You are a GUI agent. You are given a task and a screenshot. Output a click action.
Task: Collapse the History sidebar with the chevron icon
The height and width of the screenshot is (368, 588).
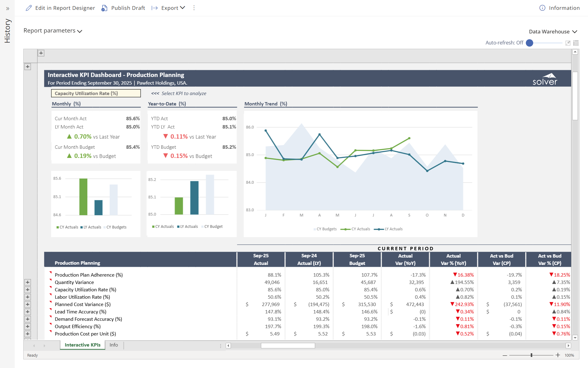coord(7,9)
